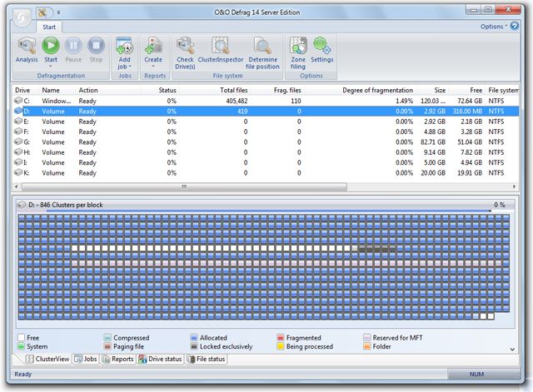Click the 405,482 total files cell
533x392 pixels.
pyautogui.click(x=237, y=101)
